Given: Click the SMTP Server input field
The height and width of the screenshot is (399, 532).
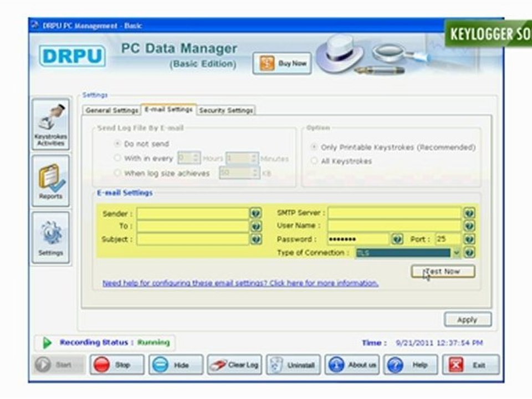Looking at the screenshot, I should 395,213.
